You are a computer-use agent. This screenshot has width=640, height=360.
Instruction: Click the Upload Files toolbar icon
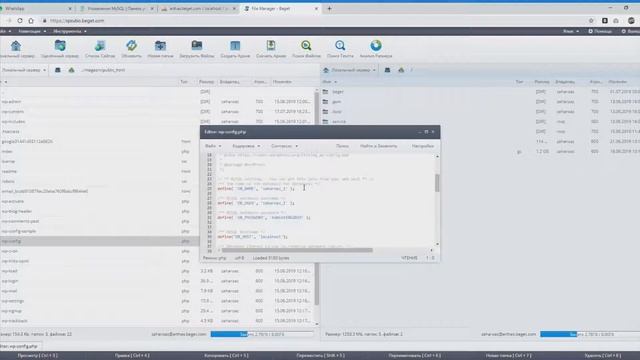197,46
